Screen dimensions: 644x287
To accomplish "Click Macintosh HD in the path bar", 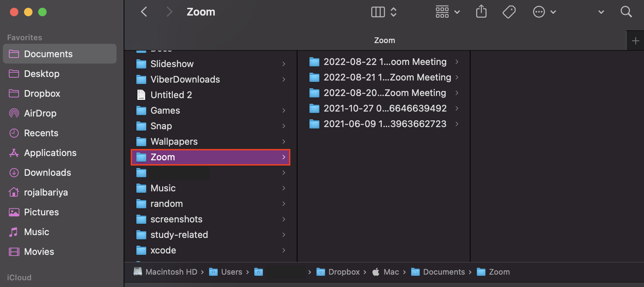I will [171, 272].
